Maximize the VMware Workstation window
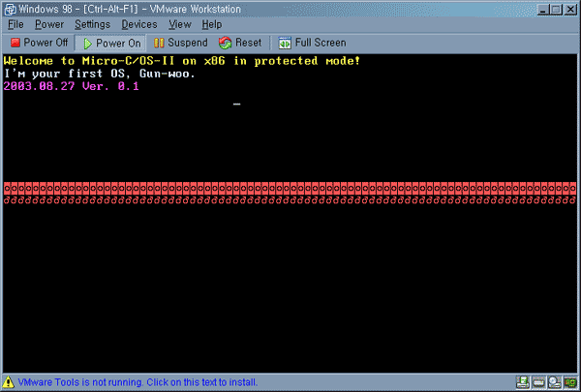The height and width of the screenshot is (392, 581). pyautogui.click(x=556, y=10)
